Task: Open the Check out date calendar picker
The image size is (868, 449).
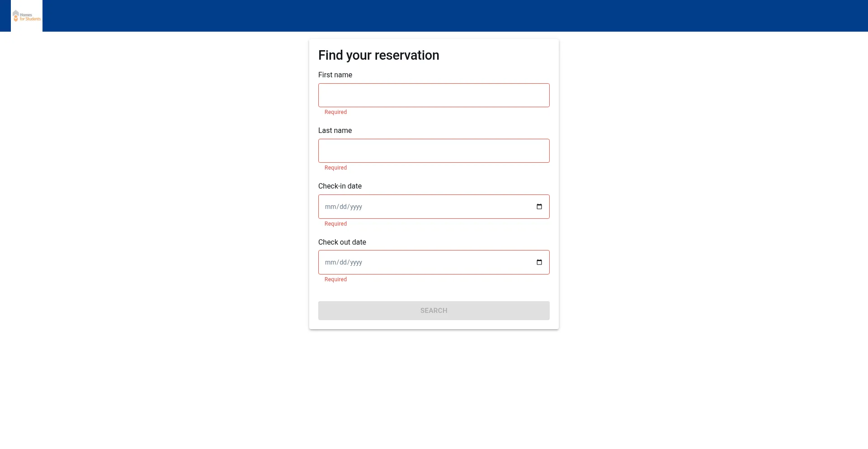Action: (539, 262)
